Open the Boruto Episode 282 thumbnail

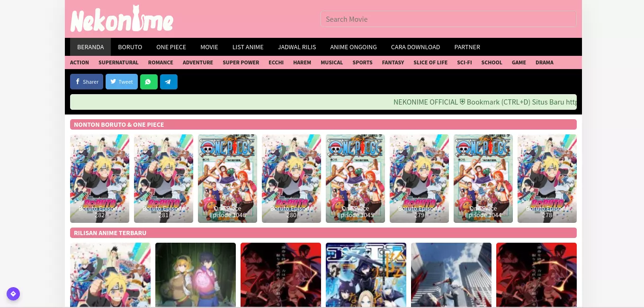pos(99,178)
